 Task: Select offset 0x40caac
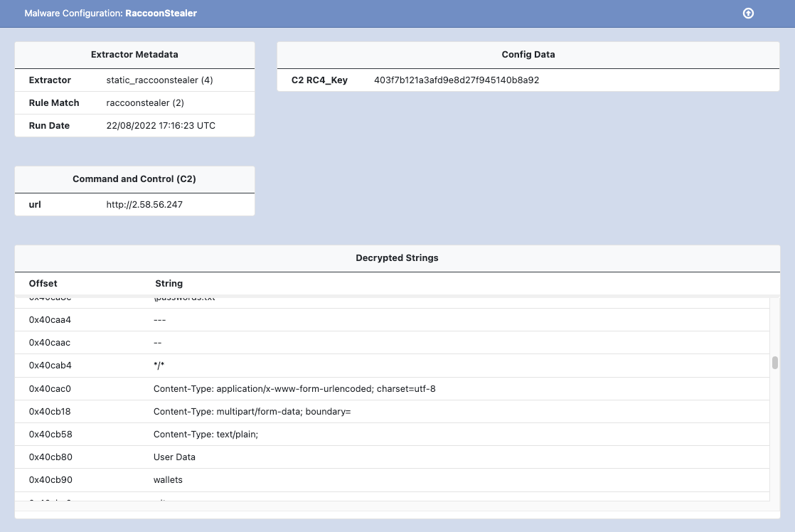point(50,343)
